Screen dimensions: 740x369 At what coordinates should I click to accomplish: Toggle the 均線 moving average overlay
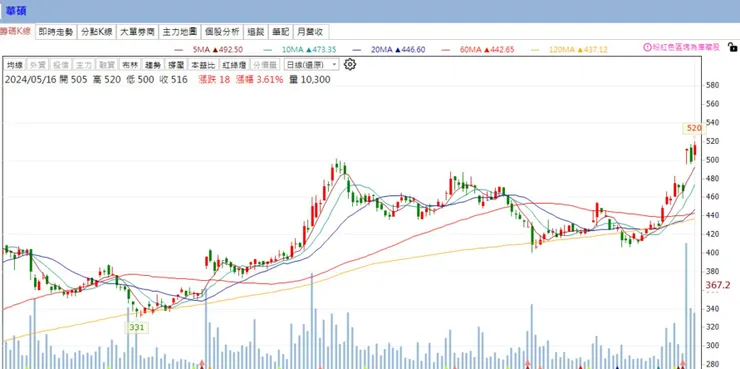pos(15,65)
